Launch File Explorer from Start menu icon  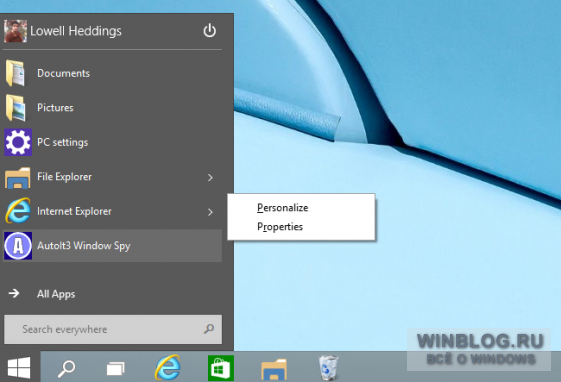pos(18,177)
